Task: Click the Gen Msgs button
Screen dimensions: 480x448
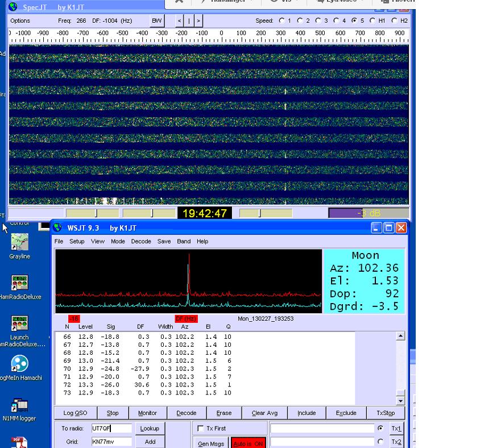Action: click(211, 443)
